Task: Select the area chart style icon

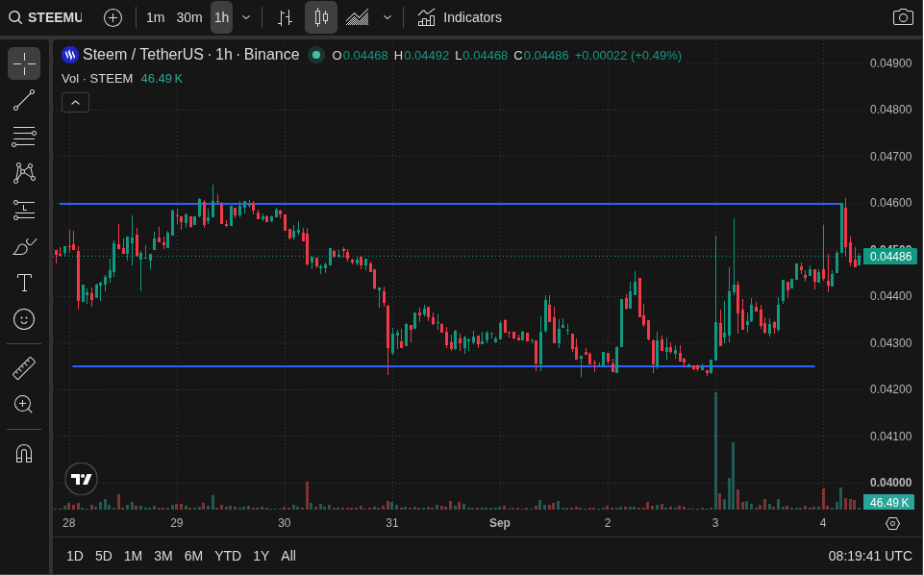Action: point(357,17)
